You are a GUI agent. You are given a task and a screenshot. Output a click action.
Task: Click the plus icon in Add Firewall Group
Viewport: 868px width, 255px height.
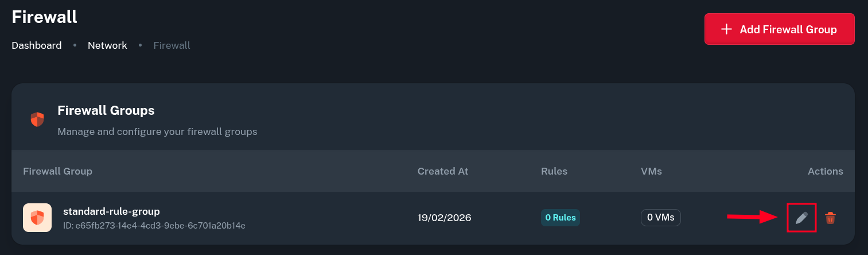[726, 29]
